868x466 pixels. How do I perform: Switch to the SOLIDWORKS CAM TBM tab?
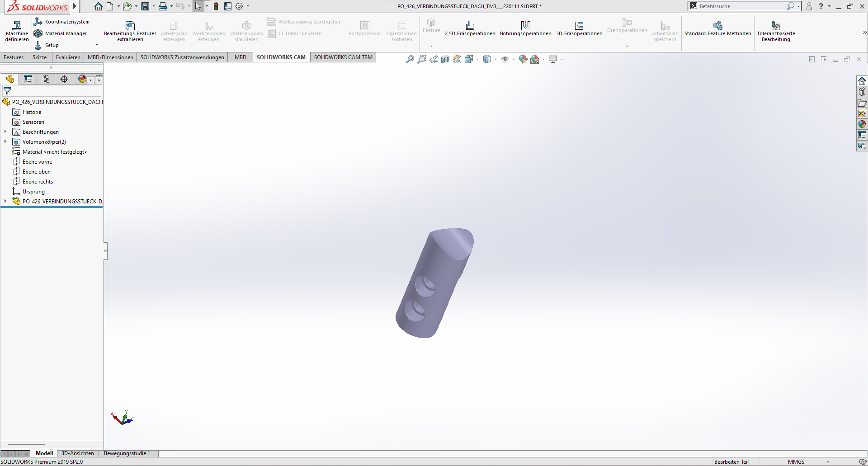click(x=343, y=57)
